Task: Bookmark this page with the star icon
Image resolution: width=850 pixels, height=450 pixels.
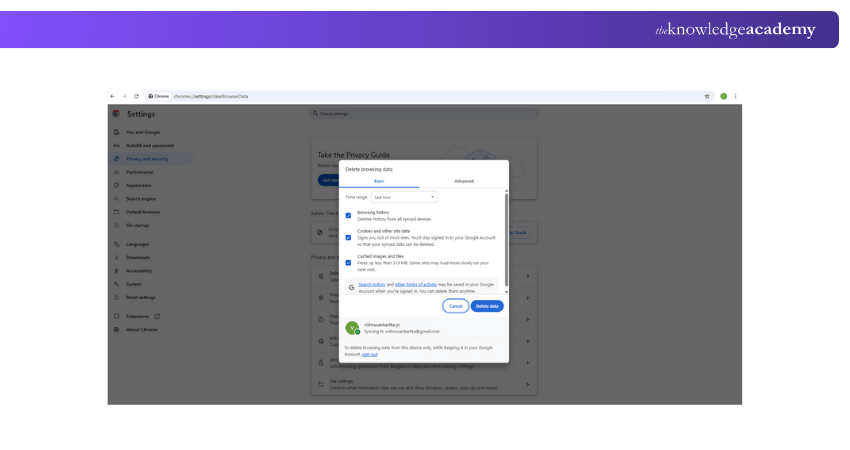Action: [707, 97]
